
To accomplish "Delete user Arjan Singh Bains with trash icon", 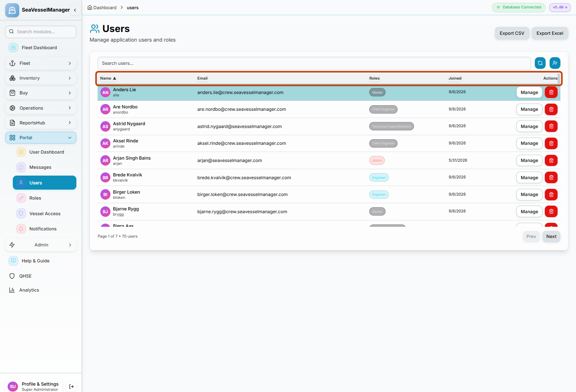I will tap(551, 160).
